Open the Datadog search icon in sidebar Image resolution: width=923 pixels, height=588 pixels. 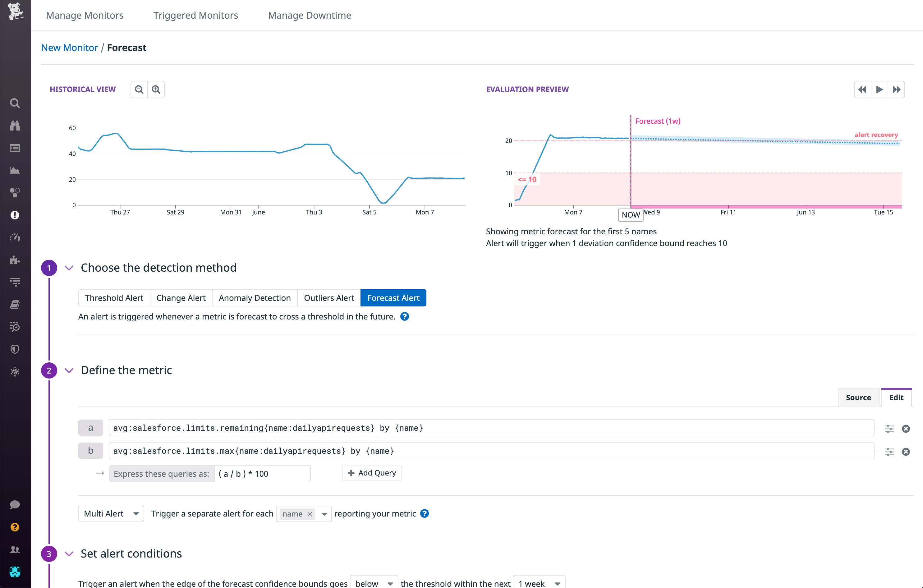pos(15,103)
